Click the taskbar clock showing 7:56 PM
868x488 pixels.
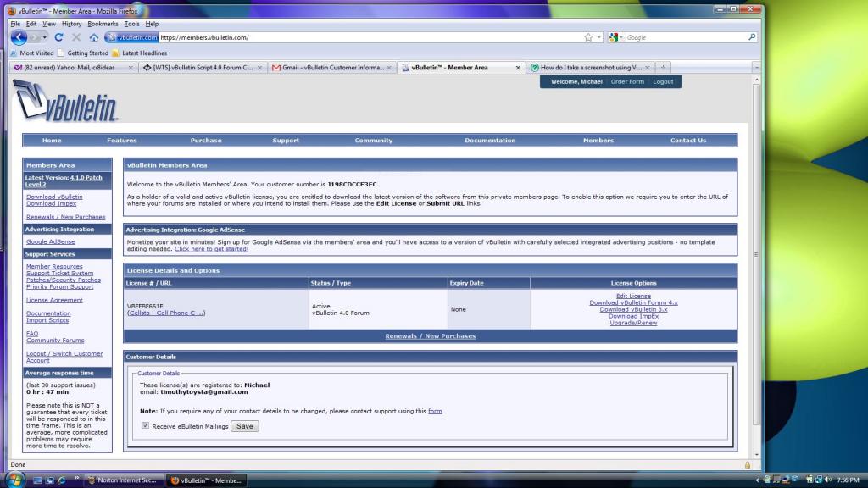[x=848, y=480]
